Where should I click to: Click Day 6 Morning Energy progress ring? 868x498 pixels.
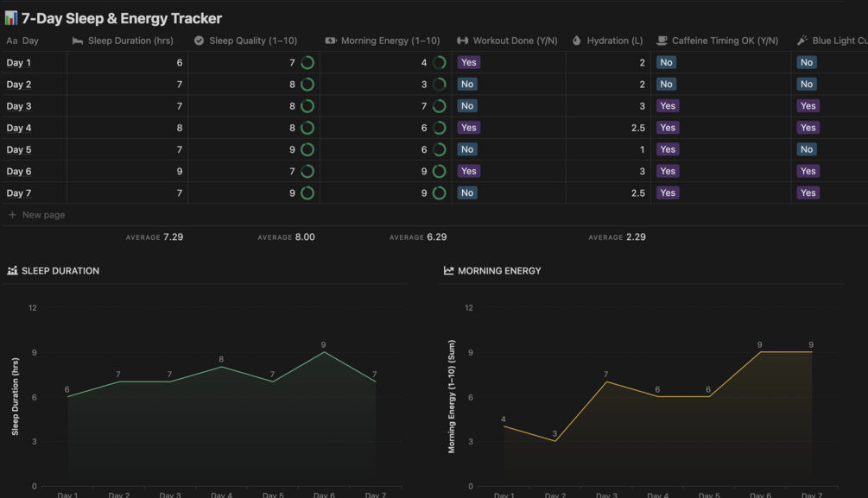pyautogui.click(x=439, y=172)
